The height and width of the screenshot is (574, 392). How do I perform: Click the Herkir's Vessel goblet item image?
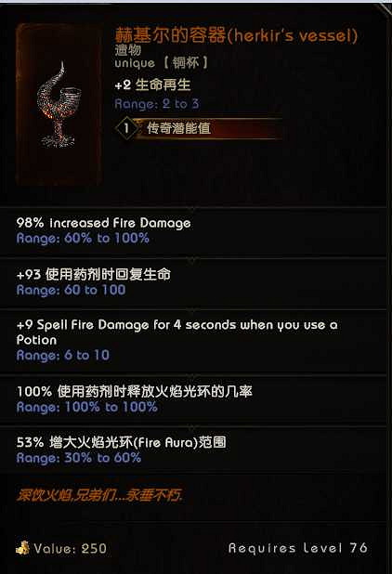[59, 105]
